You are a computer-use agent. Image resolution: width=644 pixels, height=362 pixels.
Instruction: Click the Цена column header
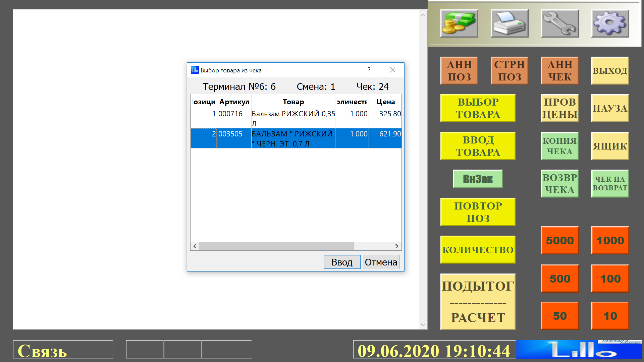coord(385,102)
